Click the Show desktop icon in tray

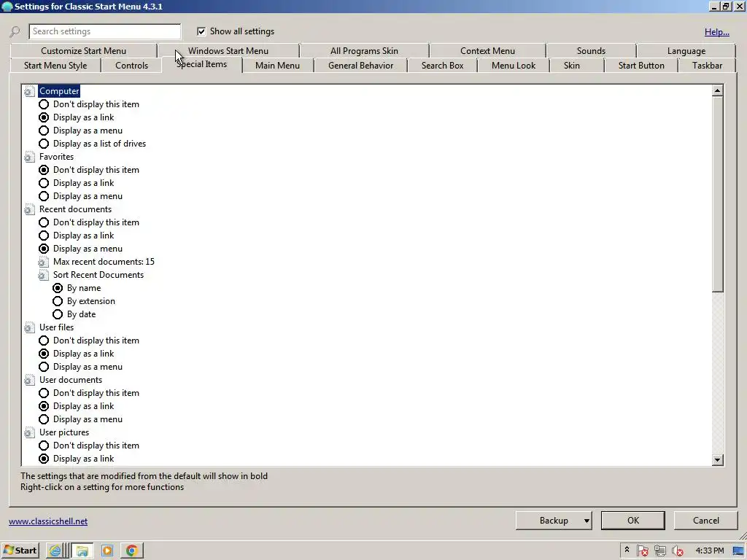click(x=738, y=551)
